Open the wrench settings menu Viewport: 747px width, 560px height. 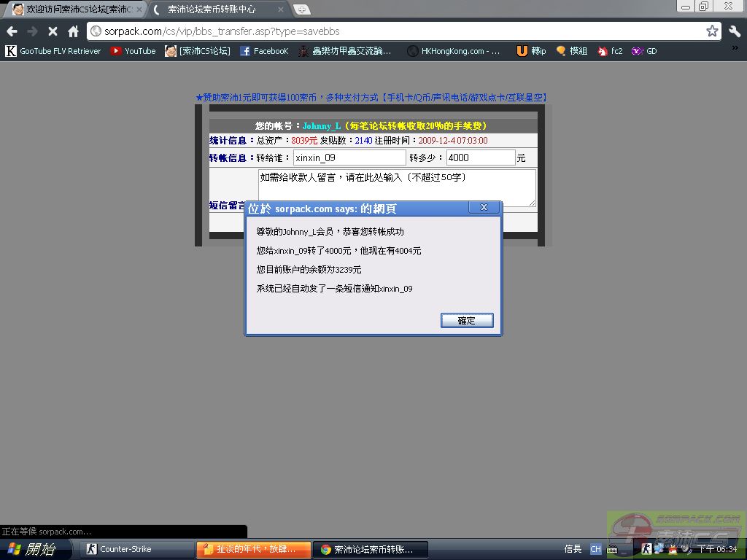tap(734, 31)
